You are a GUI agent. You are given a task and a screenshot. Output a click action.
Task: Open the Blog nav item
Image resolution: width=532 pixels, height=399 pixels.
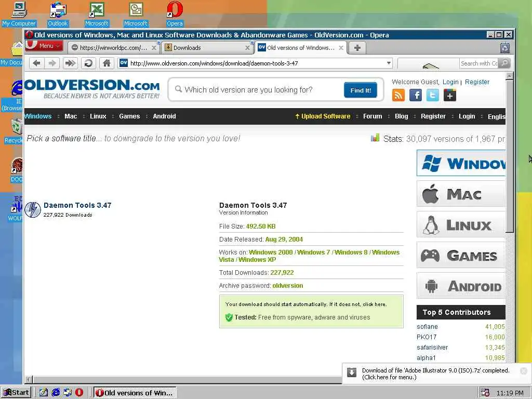(402, 116)
